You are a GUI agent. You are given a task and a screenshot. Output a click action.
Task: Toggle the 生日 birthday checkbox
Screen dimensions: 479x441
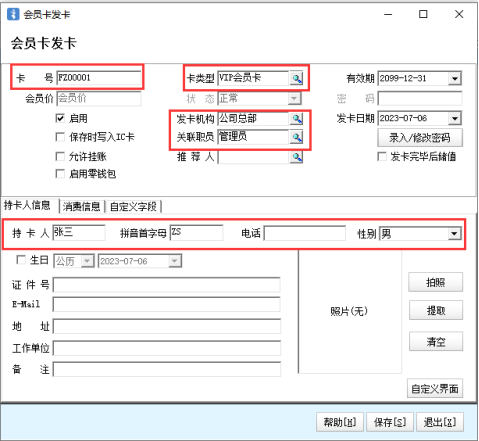click(x=21, y=260)
